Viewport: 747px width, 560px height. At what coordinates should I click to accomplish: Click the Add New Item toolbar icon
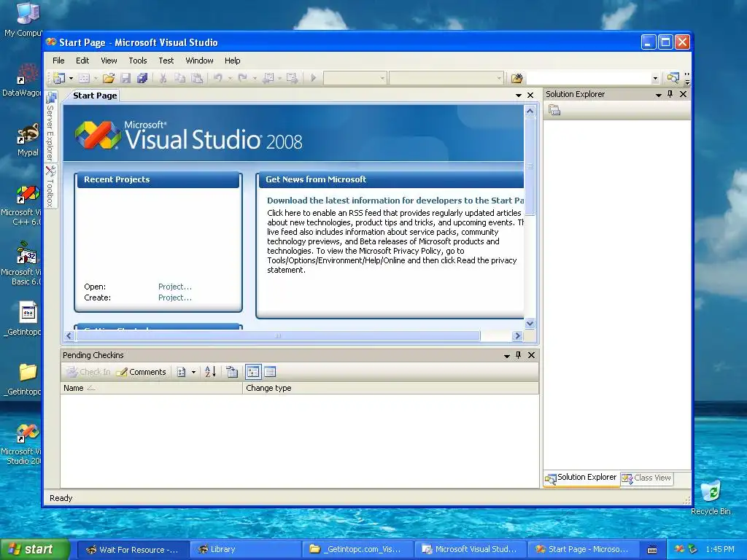[84, 78]
